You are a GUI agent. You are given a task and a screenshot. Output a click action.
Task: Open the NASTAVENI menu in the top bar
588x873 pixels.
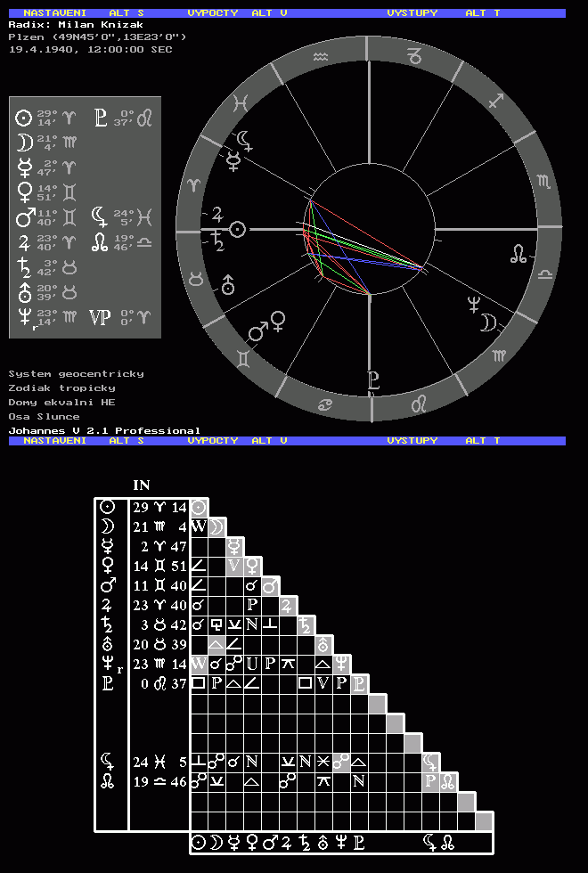coord(53,13)
